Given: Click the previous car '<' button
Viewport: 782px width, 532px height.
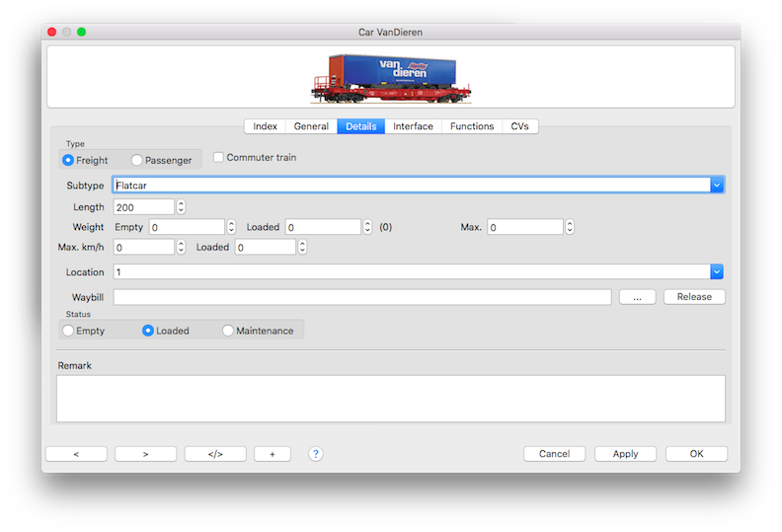Looking at the screenshot, I should click(x=76, y=454).
